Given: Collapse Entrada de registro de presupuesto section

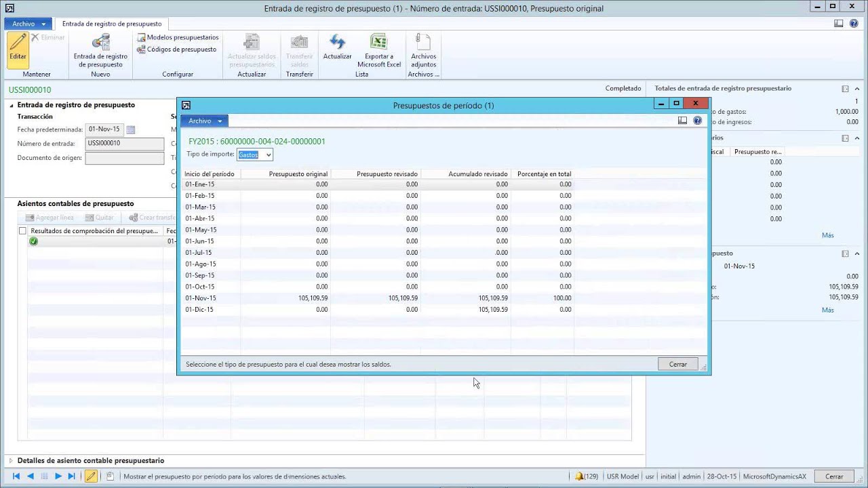Looking at the screenshot, I should pyautogui.click(x=12, y=105).
